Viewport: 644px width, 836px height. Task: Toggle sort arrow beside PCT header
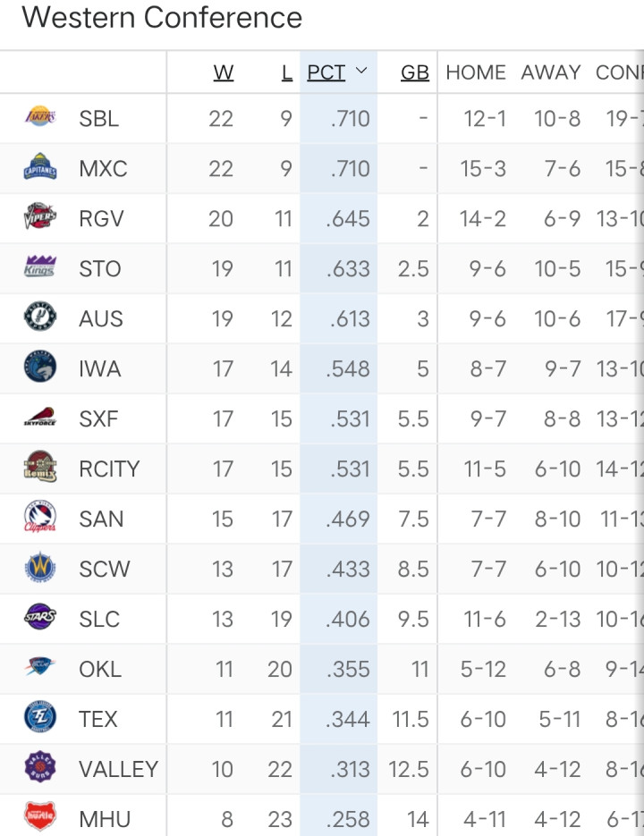(361, 72)
